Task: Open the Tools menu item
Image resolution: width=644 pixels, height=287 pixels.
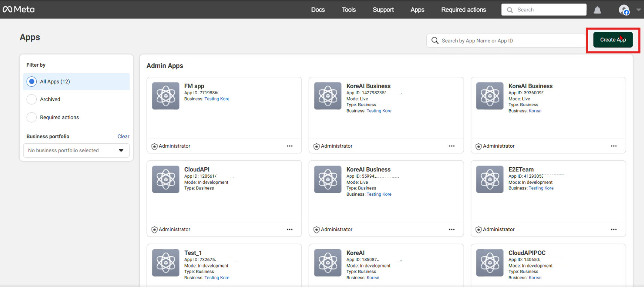Action: 349,10
